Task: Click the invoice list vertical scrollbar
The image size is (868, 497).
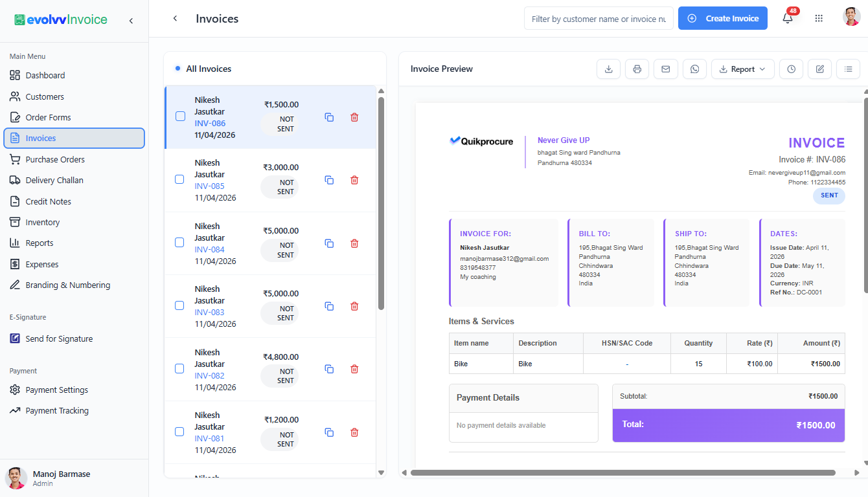Action: coord(381,203)
